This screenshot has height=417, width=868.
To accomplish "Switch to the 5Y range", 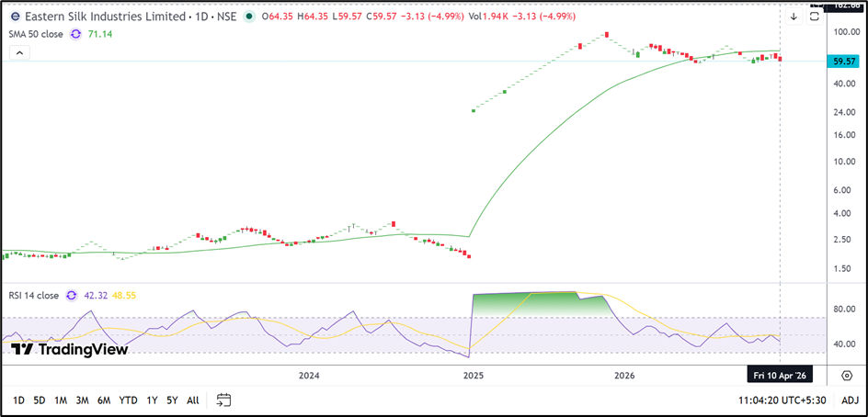I will 172,400.
